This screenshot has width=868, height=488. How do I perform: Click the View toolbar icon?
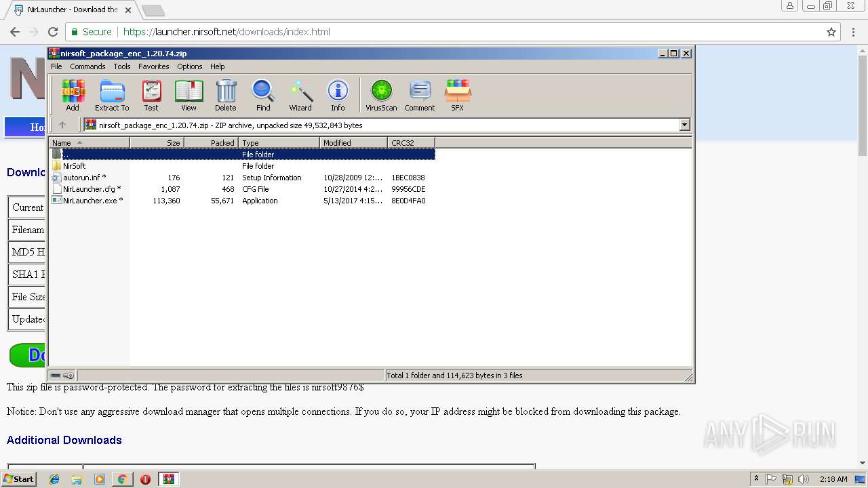189,95
